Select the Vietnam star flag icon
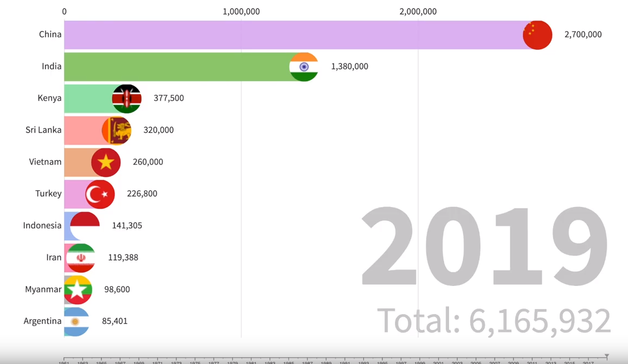The width and height of the screenshot is (628, 364). click(x=106, y=162)
